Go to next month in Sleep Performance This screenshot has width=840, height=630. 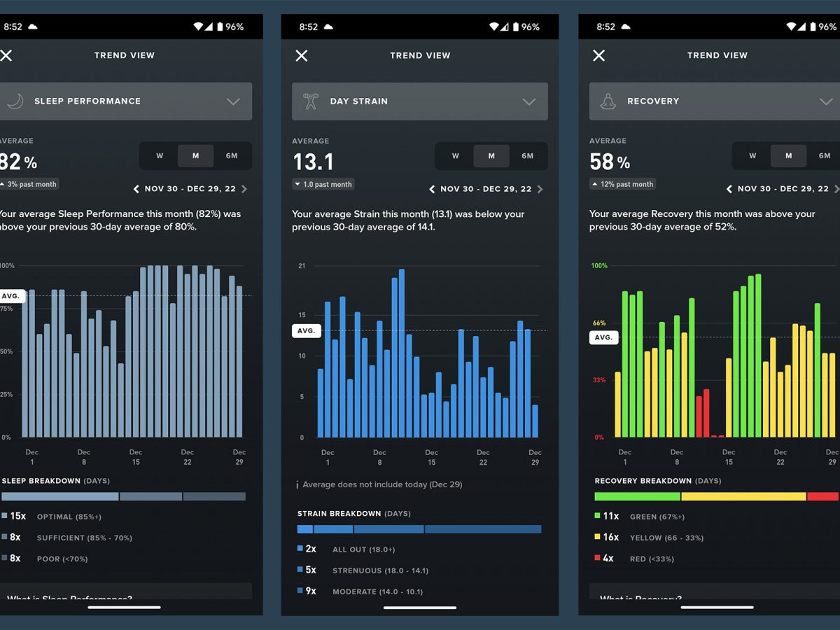pos(244,189)
